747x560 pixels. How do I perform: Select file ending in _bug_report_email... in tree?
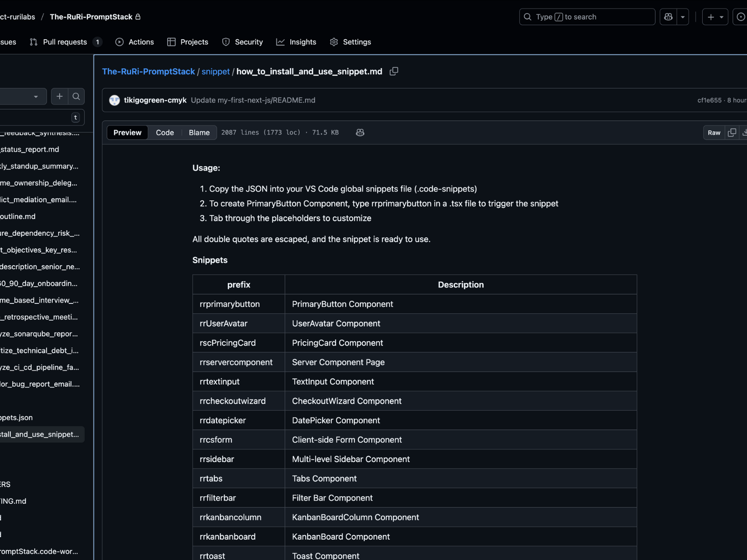click(x=41, y=384)
